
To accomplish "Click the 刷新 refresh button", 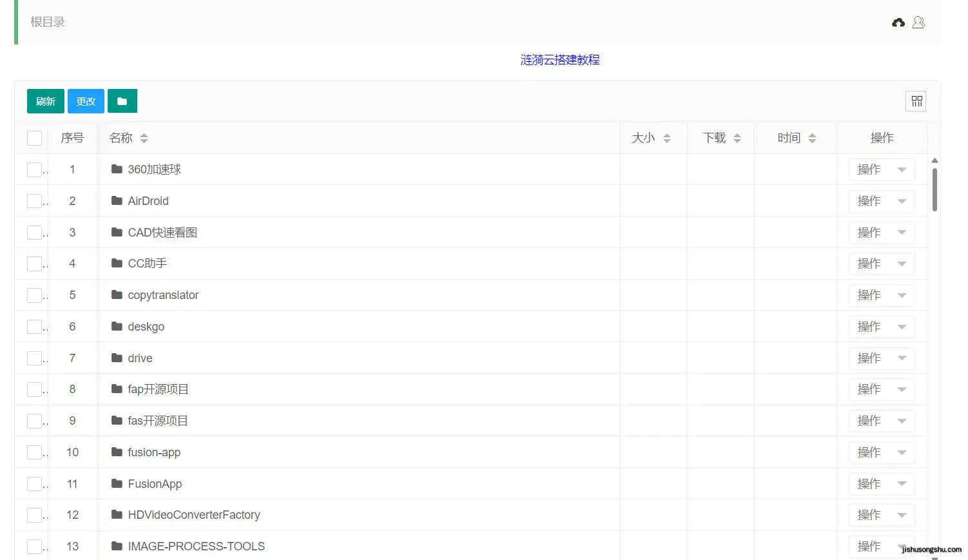I will pos(46,101).
